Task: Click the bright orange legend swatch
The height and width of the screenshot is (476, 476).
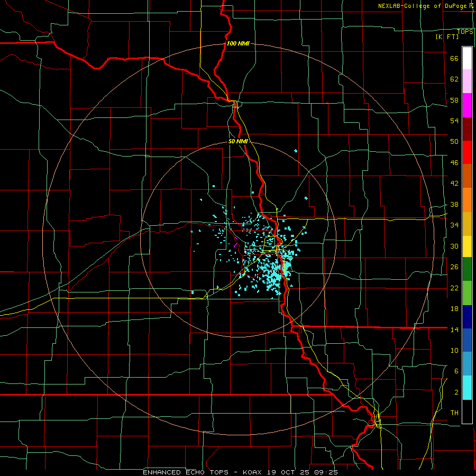Action: (x=467, y=200)
